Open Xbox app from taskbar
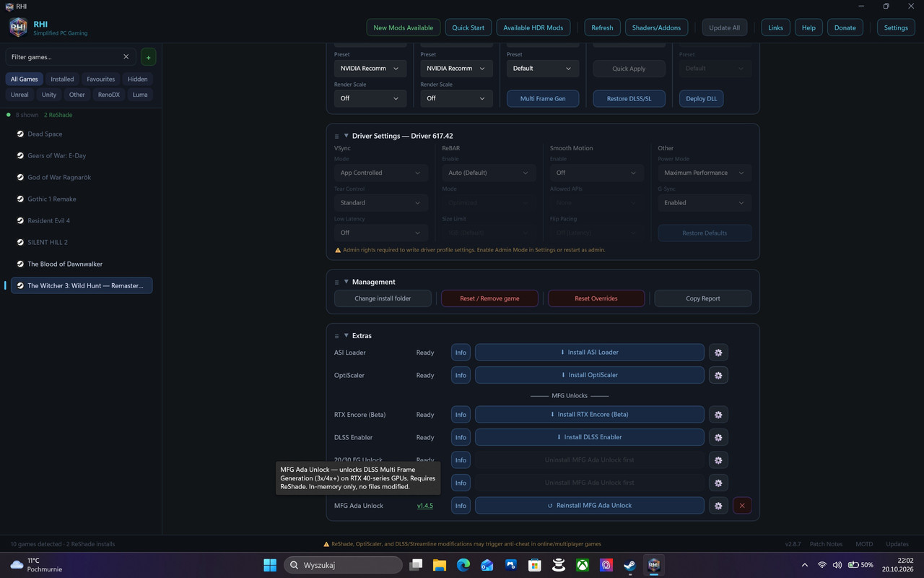This screenshot has height=578, width=924. pos(582,565)
